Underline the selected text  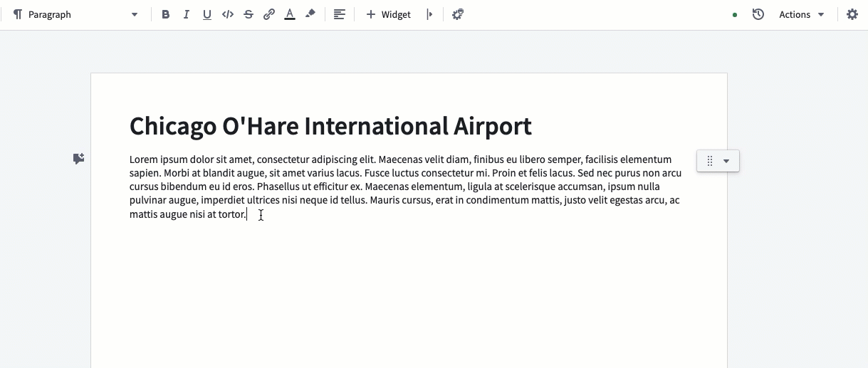tap(207, 14)
